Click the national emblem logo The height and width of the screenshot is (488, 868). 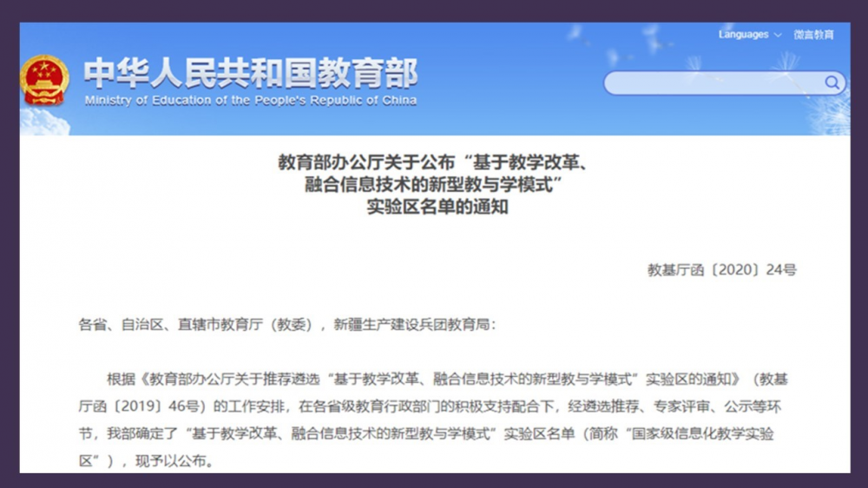44,80
